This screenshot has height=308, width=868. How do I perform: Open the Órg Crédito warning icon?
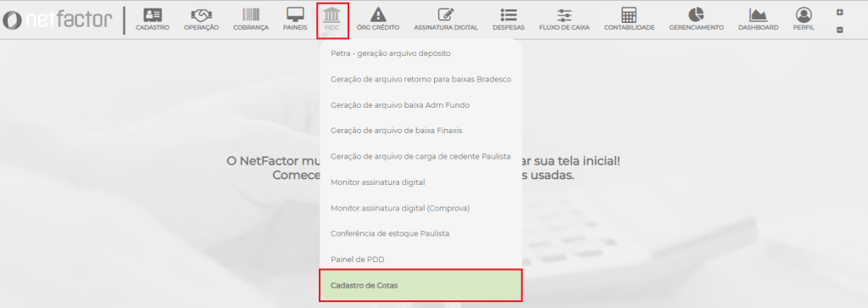coord(378,15)
